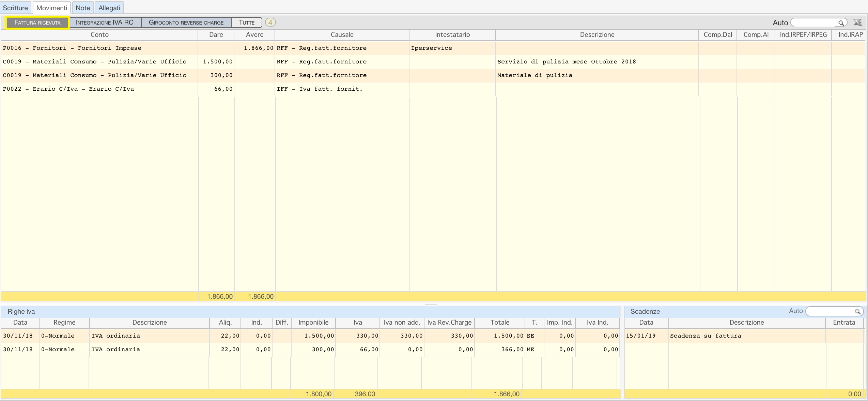Viewport: 868px width, 401px height.
Task: Click the Comp.Dal column header
Action: (718, 35)
